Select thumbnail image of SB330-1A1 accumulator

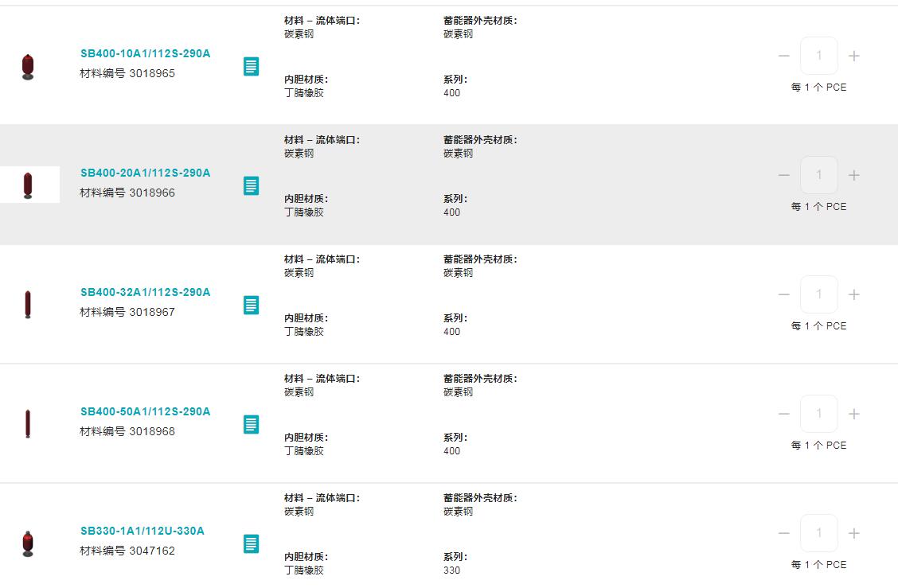pos(28,543)
